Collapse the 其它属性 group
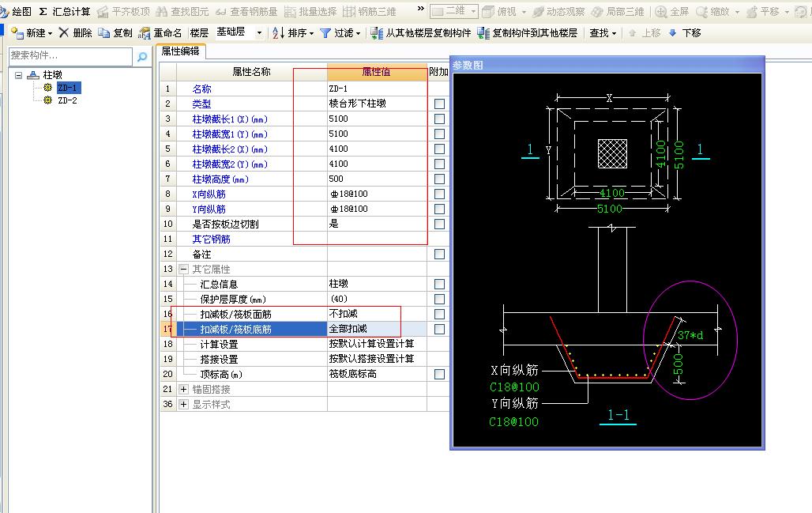Screen dimensions: 812x513 pos(183,269)
